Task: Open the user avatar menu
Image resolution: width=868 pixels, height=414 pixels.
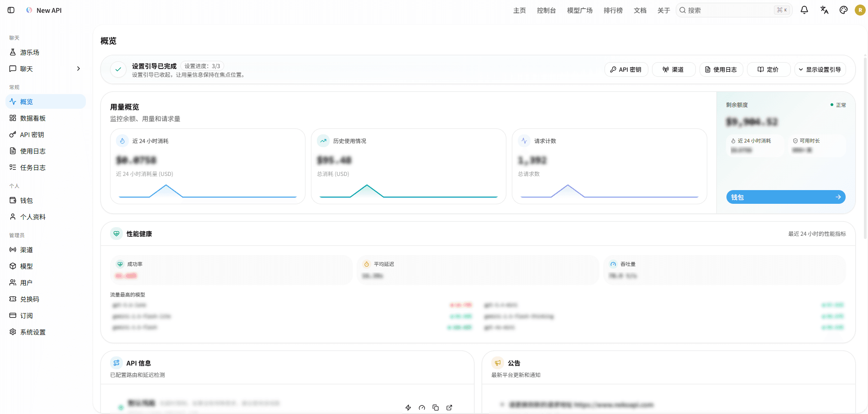Action: 860,10
